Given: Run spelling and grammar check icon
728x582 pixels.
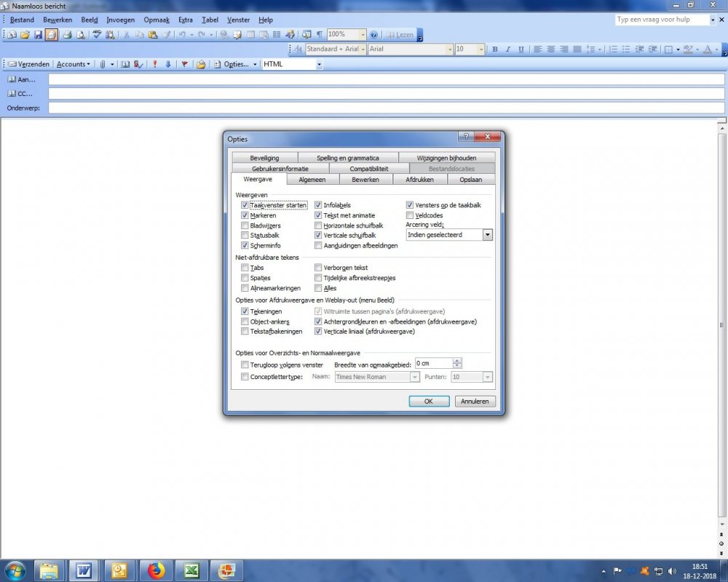Looking at the screenshot, I should [97, 35].
